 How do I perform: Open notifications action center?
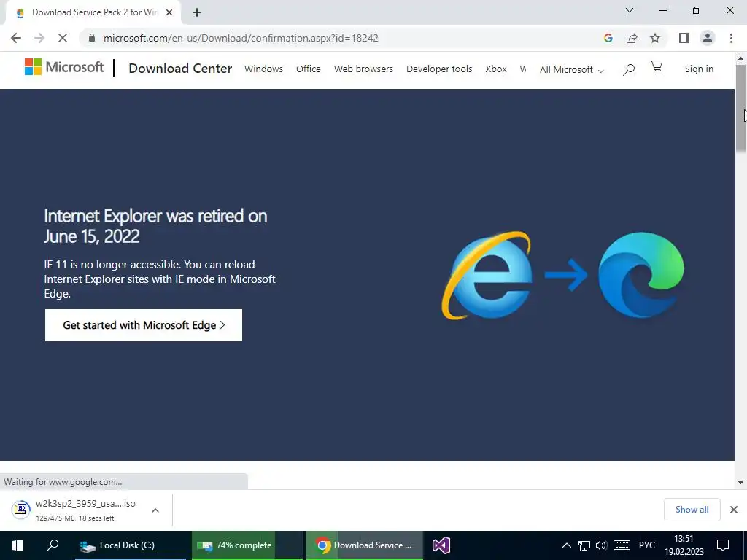[x=723, y=545]
